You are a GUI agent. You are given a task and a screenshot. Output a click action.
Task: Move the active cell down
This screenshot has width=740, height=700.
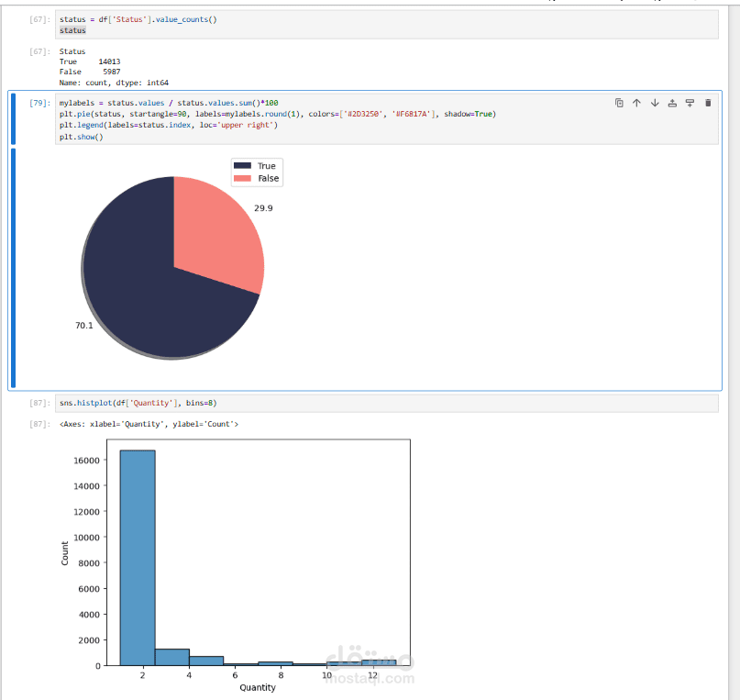coord(655,103)
